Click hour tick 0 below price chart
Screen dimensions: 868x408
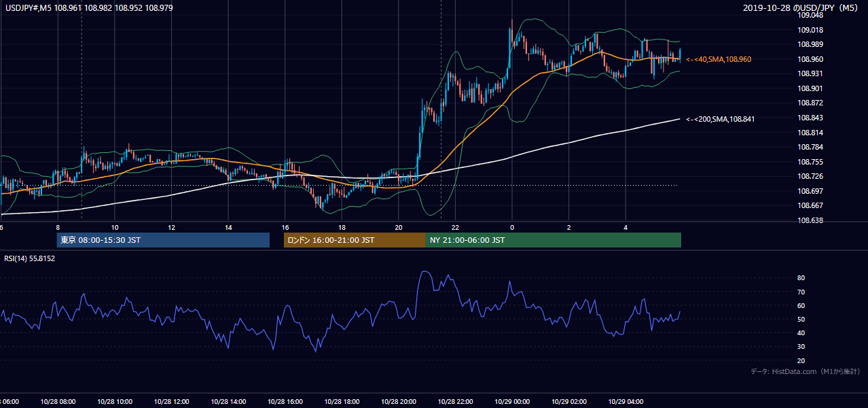click(x=512, y=228)
